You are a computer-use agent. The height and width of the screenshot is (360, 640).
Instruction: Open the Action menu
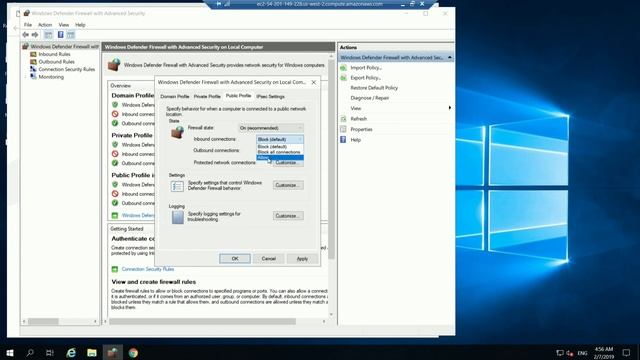click(45, 25)
